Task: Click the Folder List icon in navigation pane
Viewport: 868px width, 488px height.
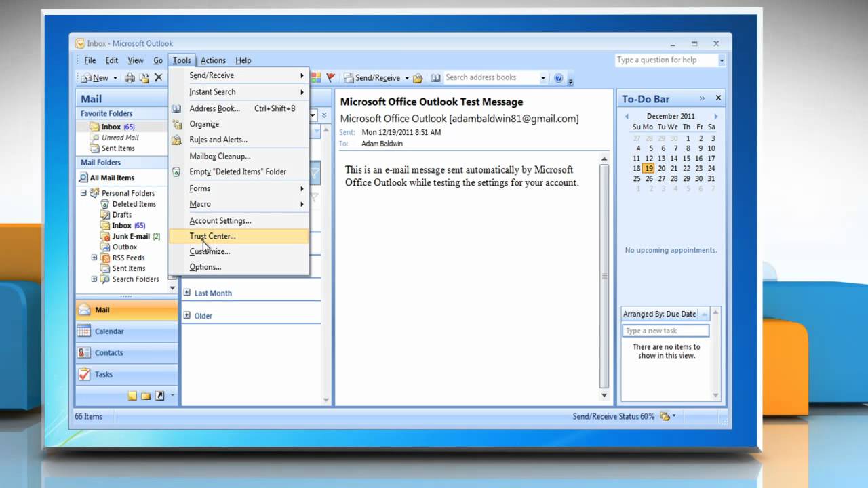Action: (x=146, y=396)
